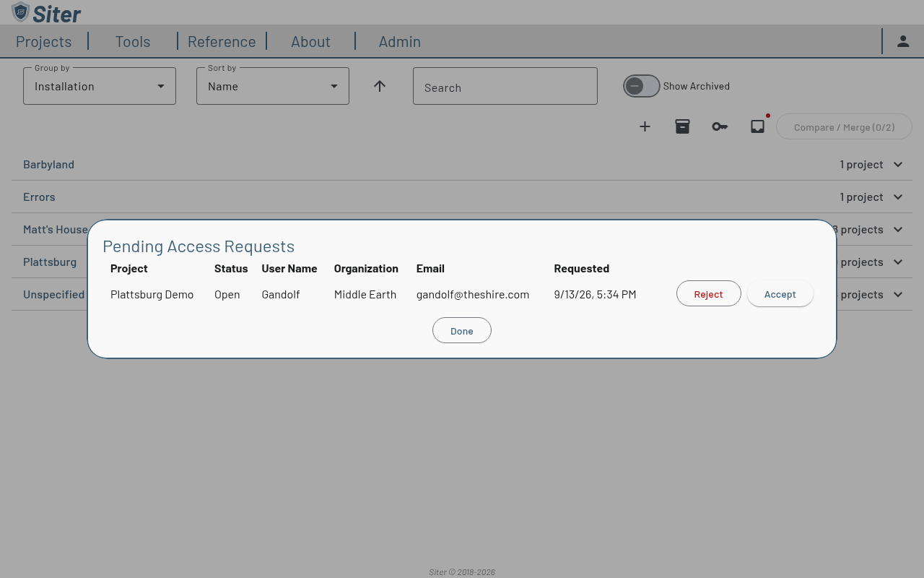Click the Compare / Merge button
Image resolution: width=924 pixels, height=578 pixels.
tap(844, 127)
